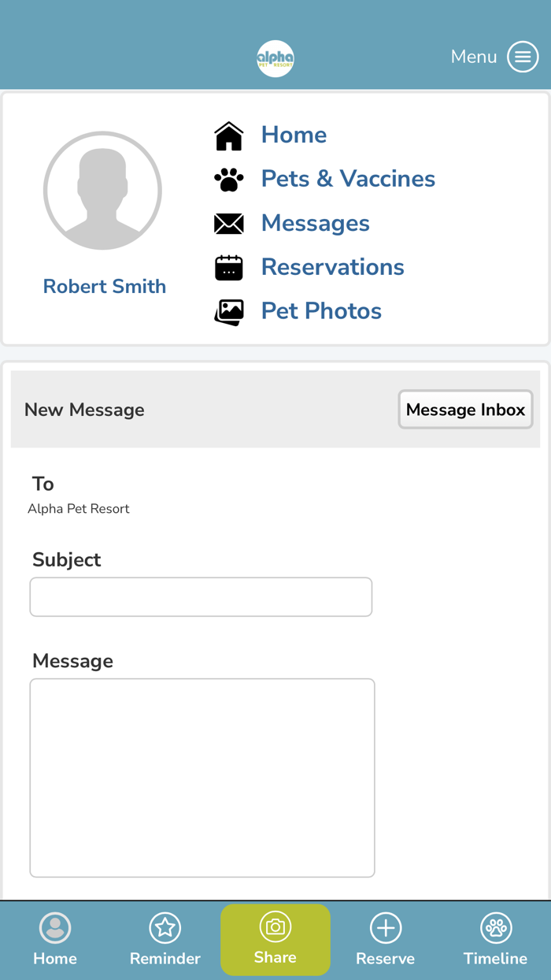Click Robert Smith's name

104,286
